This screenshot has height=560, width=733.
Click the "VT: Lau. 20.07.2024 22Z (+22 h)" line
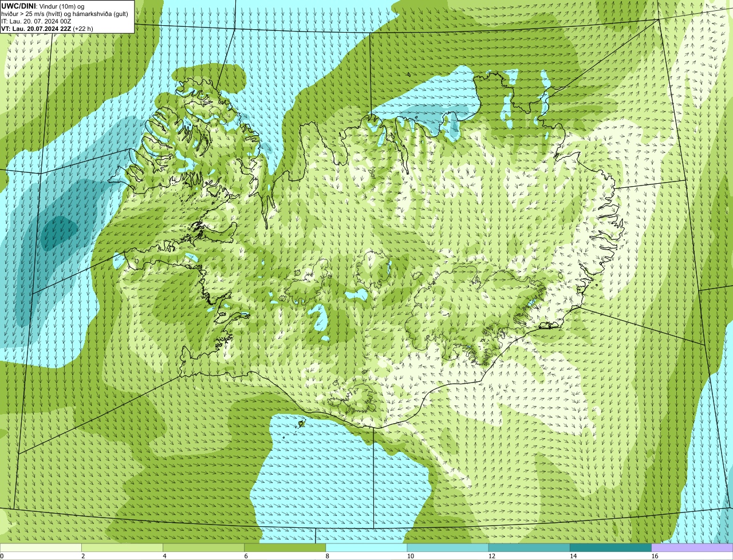tap(47, 28)
